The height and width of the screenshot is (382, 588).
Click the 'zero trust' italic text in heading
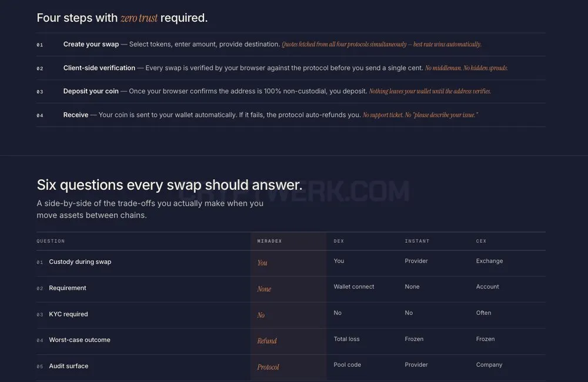coord(139,18)
